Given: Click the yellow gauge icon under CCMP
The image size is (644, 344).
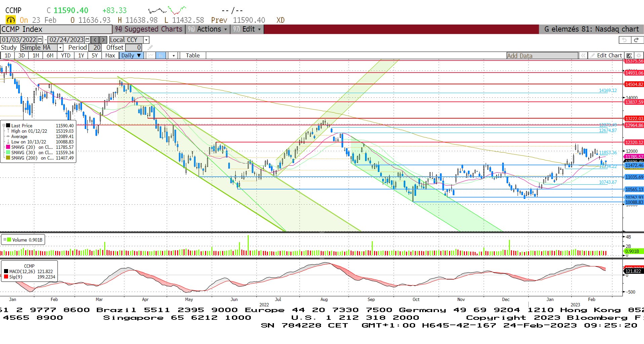Looking at the screenshot, I should click(x=10, y=20).
